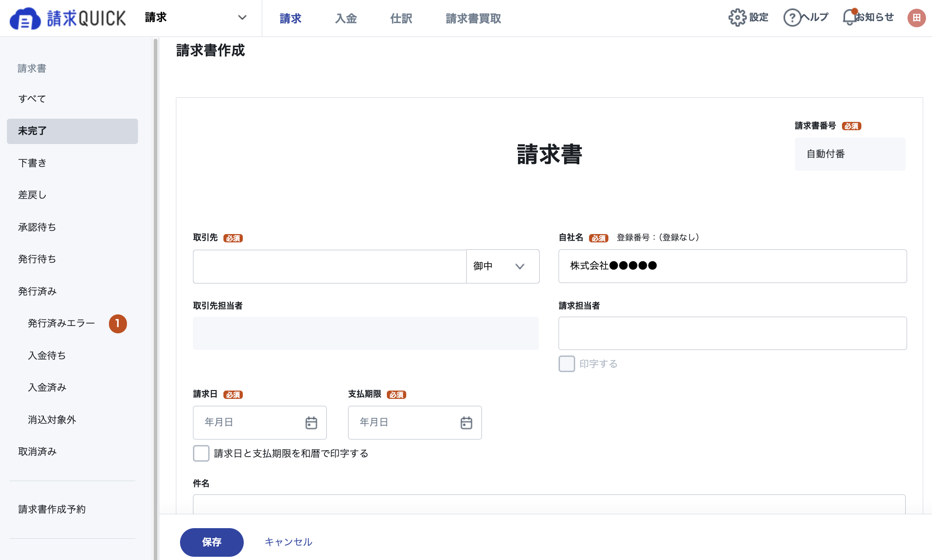Open calendar picker for 請求日
This screenshot has width=932, height=560.
(x=311, y=422)
